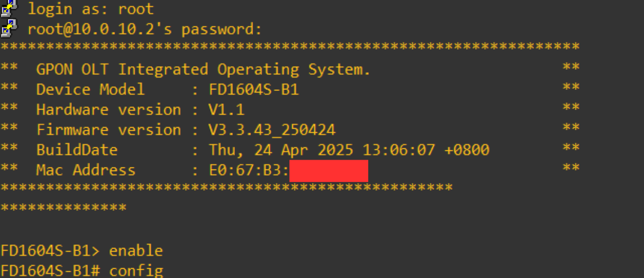Screen dimensions: 644x278
Task: Click the "enable" command text
Action: pos(136,251)
